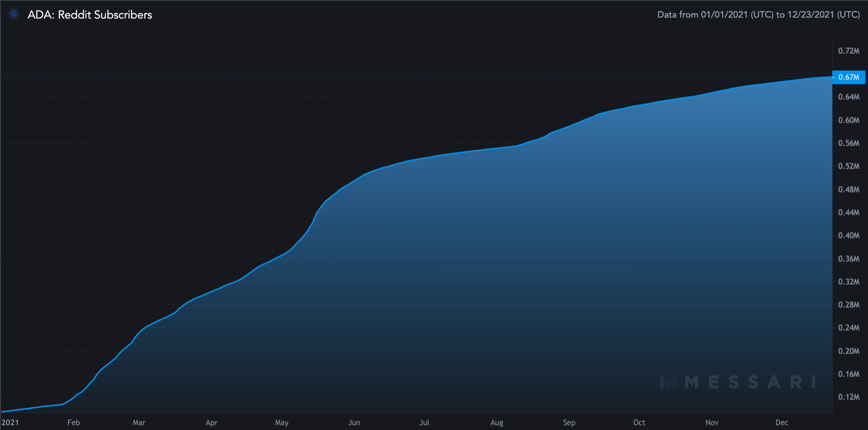Click the Mar x-axis label
The image size is (868, 430).
coord(139,422)
